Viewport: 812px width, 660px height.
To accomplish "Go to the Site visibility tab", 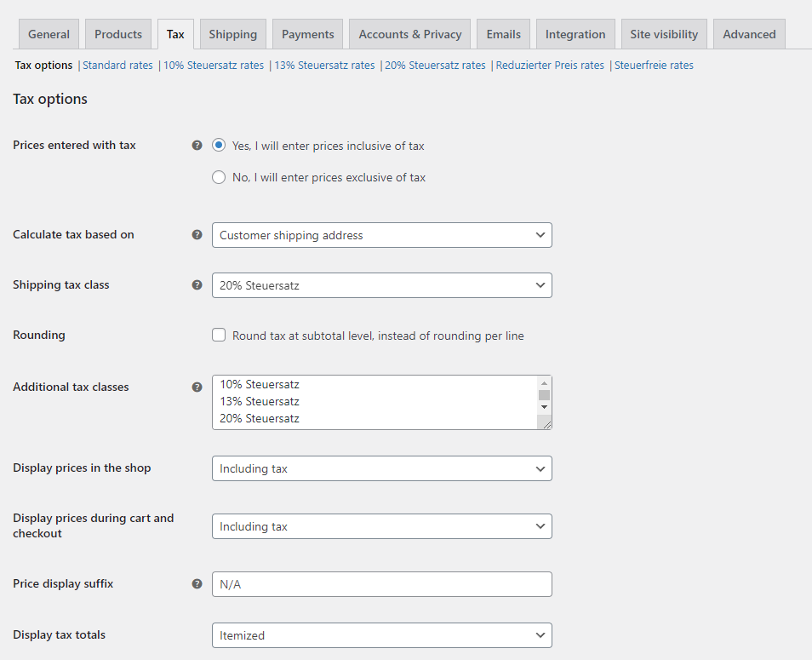I will [x=664, y=35].
